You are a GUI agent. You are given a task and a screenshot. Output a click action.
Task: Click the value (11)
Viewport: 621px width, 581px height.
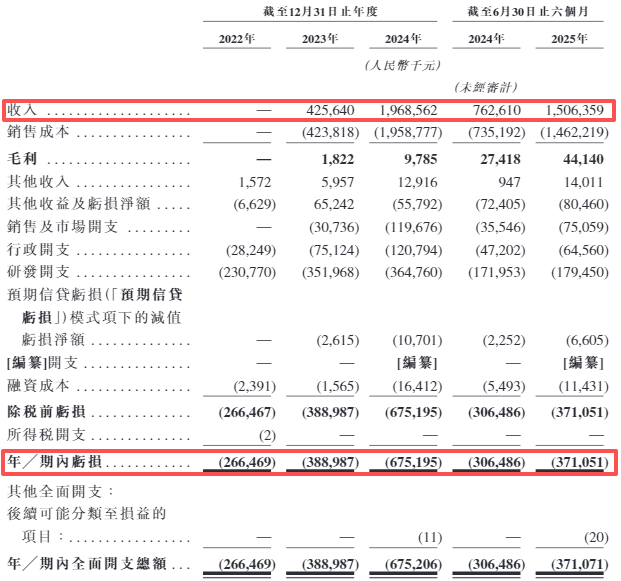(431, 537)
